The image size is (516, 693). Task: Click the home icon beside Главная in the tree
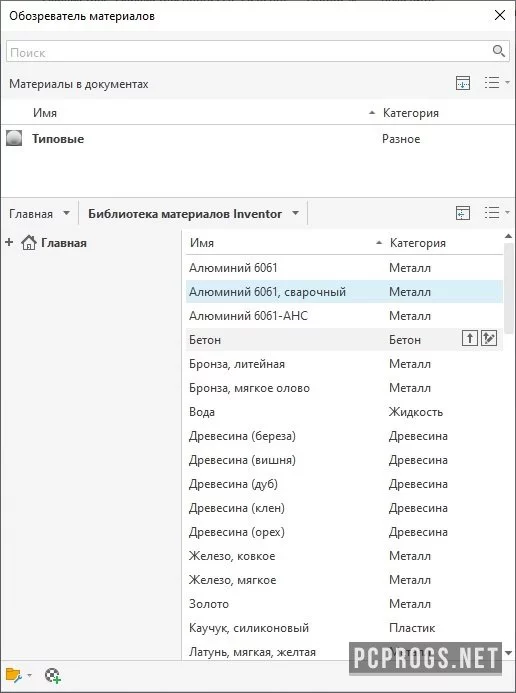point(29,243)
